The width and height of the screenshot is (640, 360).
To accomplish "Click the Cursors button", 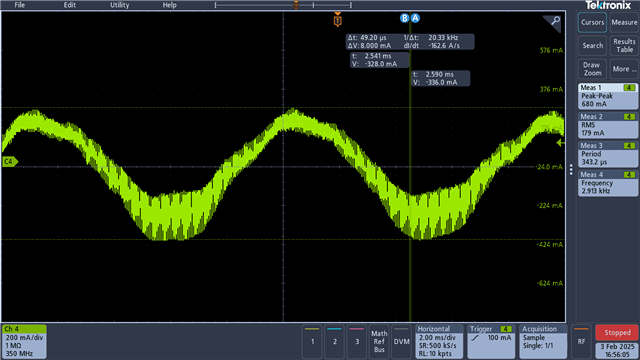I will pyautogui.click(x=592, y=22).
